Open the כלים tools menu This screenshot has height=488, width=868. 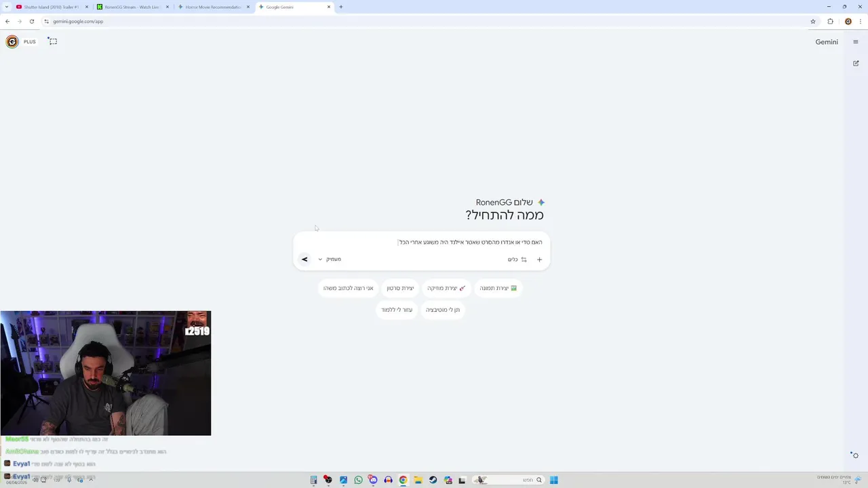click(x=517, y=259)
